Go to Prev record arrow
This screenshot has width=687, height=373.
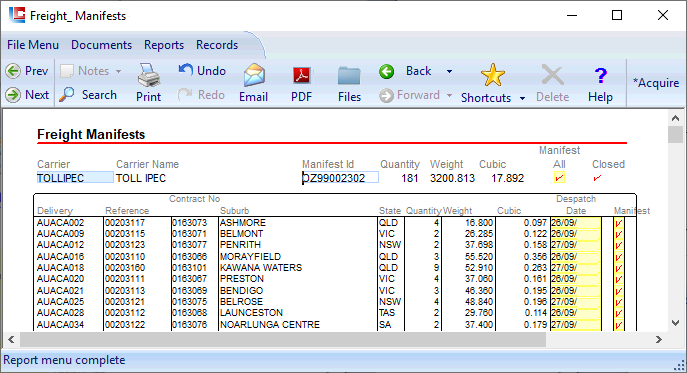(13, 71)
